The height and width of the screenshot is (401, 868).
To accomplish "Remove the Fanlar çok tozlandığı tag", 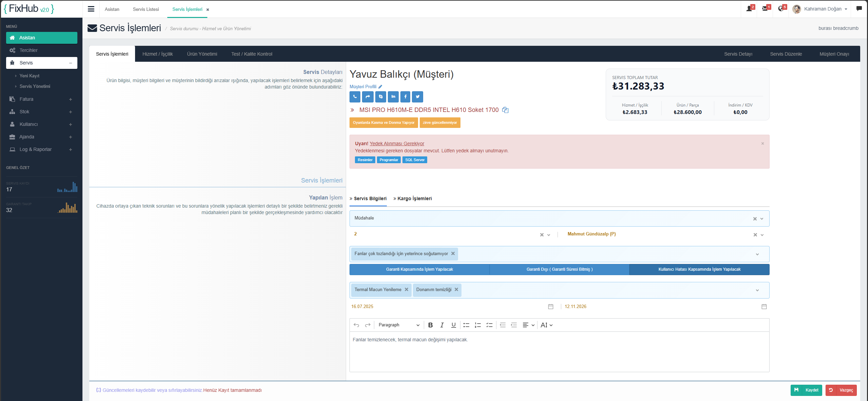I will [x=453, y=254].
